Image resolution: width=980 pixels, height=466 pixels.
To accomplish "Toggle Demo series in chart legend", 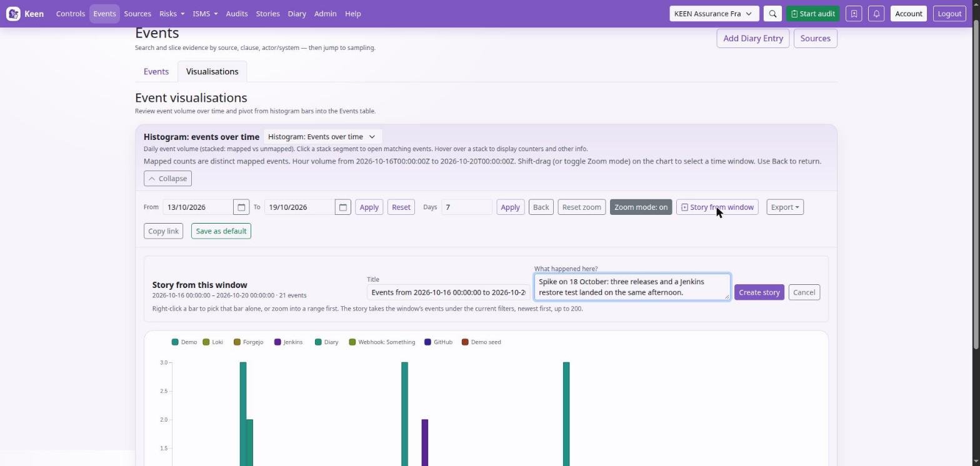I will [184, 342].
